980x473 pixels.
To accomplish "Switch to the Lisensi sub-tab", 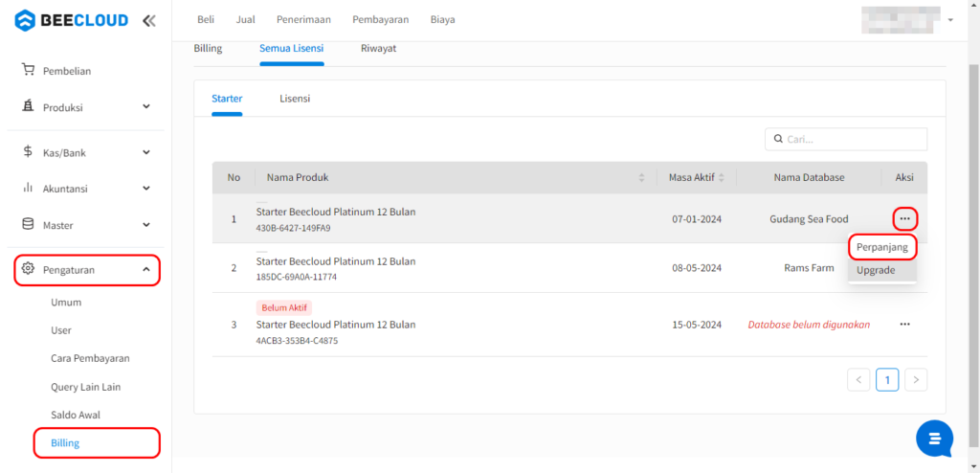I will point(295,98).
